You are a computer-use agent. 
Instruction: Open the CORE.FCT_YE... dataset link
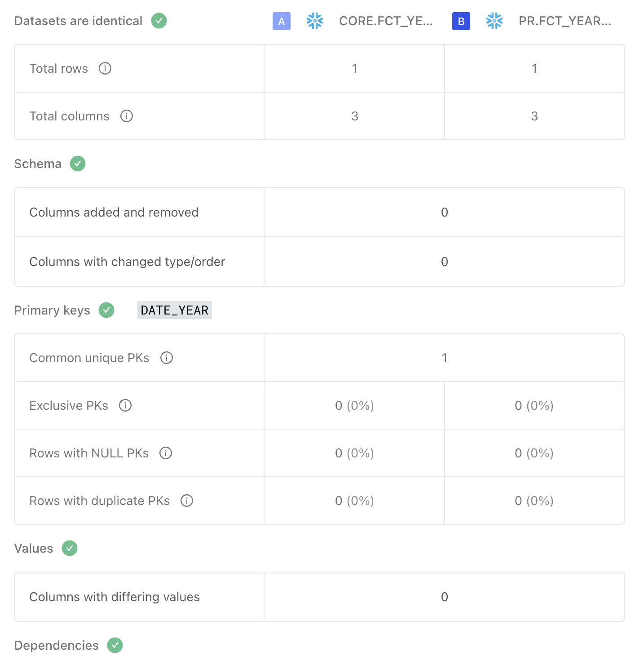coord(386,21)
